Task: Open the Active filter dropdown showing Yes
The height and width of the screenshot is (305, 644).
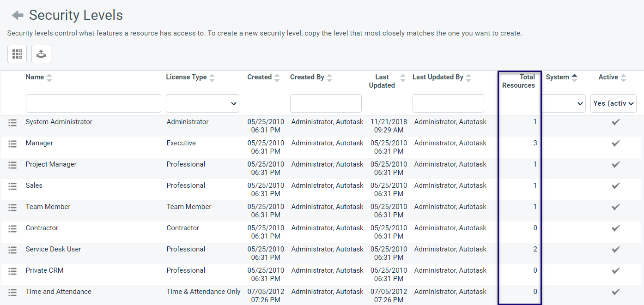Action: (614, 103)
